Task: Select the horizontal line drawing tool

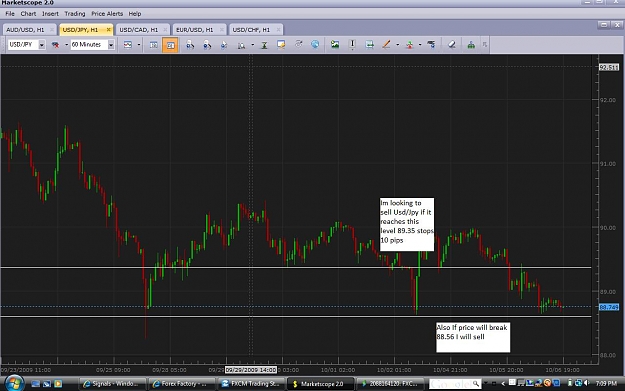Action: click(370, 45)
